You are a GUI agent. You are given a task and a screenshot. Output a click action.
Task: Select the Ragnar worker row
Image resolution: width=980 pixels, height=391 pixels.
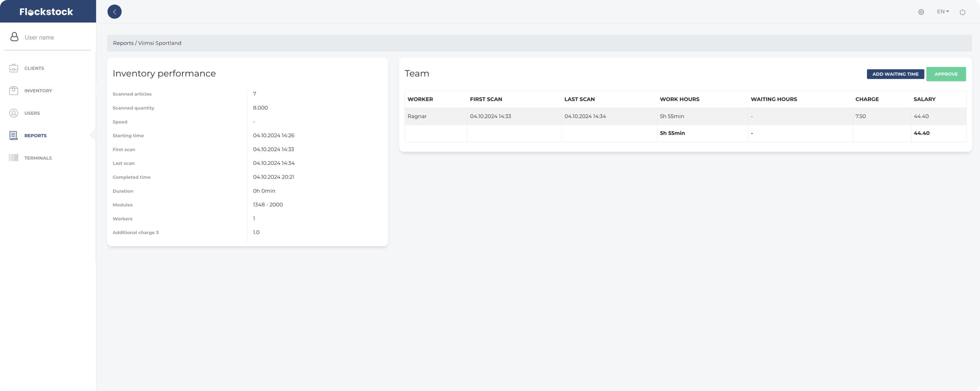point(417,116)
